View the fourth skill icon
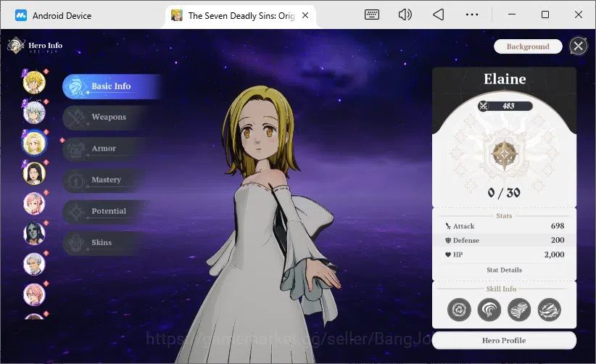Screen dimensions: 596x364 click(550, 310)
